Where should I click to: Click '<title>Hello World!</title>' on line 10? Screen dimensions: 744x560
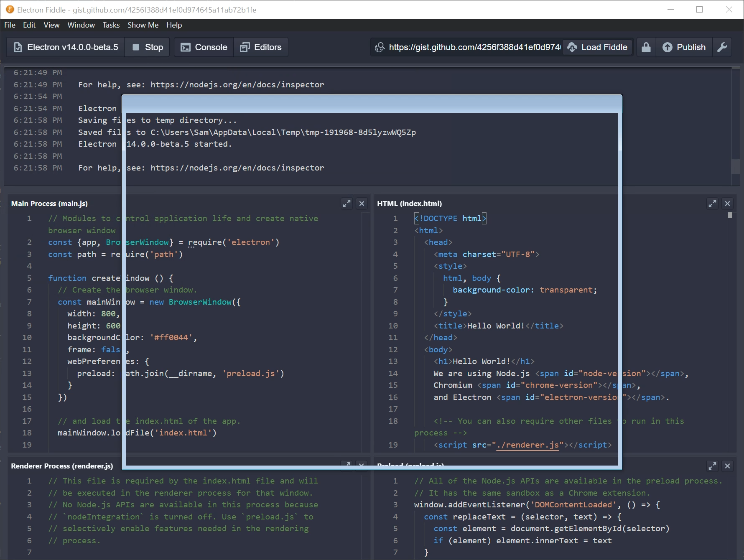[x=499, y=326]
